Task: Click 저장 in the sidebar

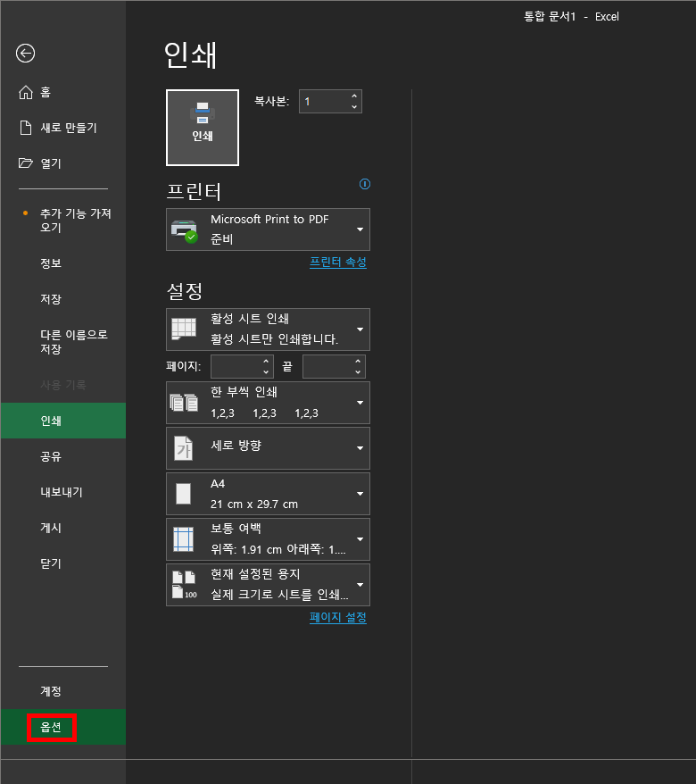Action: [x=63, y=299]
